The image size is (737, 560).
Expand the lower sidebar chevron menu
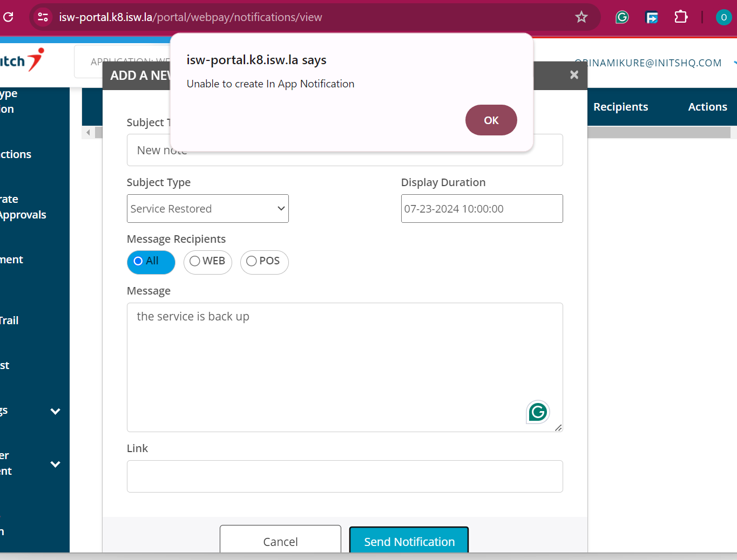(x=55, y=464)
